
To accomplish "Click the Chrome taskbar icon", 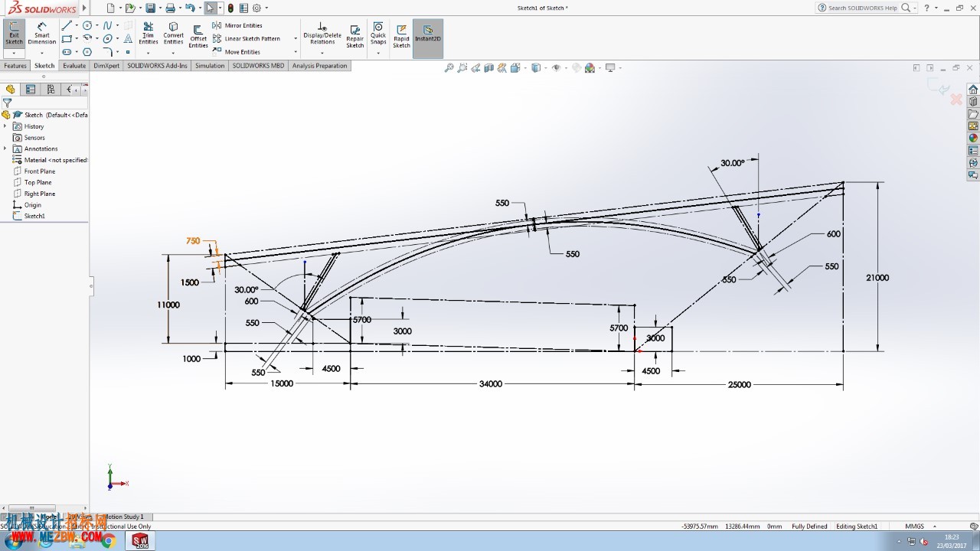I will pos(109,541).
